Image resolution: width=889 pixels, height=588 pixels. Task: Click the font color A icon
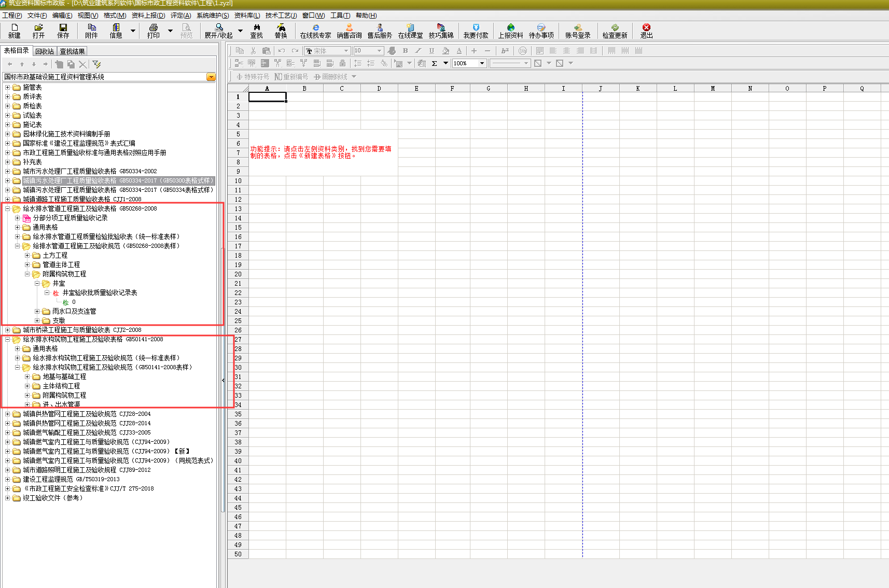(459, 50)
